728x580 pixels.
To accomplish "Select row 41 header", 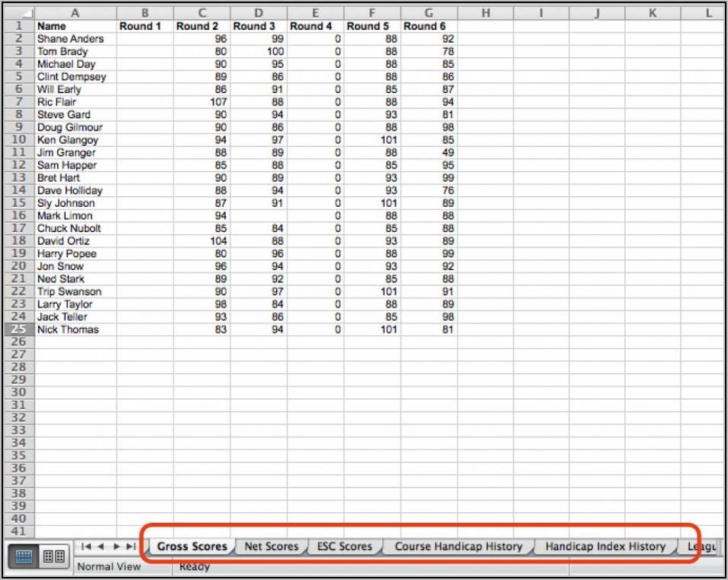I will (x=19, y=531).
